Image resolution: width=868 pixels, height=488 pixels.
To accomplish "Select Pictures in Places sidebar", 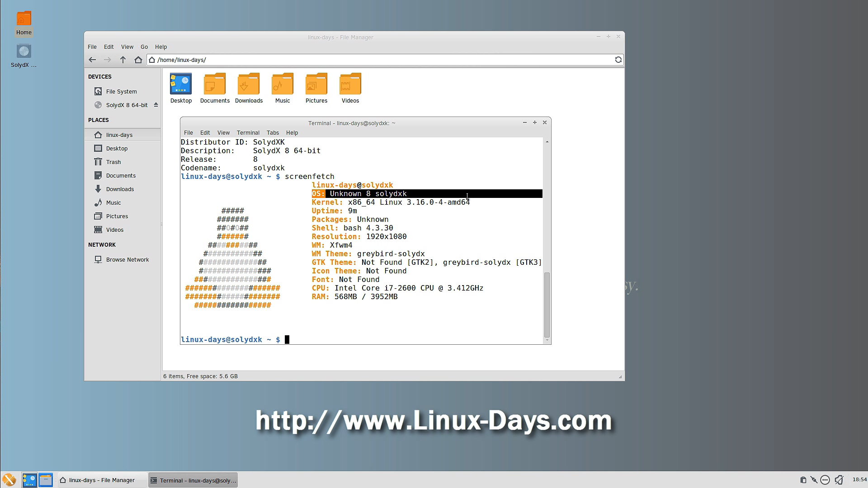I will 122,216.
